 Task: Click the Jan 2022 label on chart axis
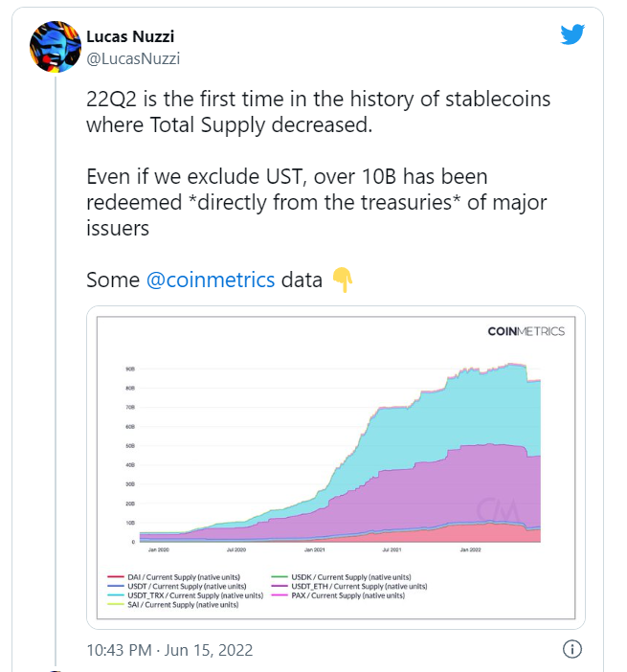(x=470, y=549)
